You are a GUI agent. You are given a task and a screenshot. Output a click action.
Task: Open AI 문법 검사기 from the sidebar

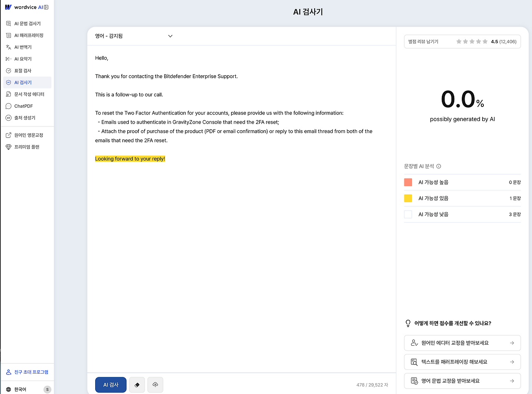[x=27, y=24]
